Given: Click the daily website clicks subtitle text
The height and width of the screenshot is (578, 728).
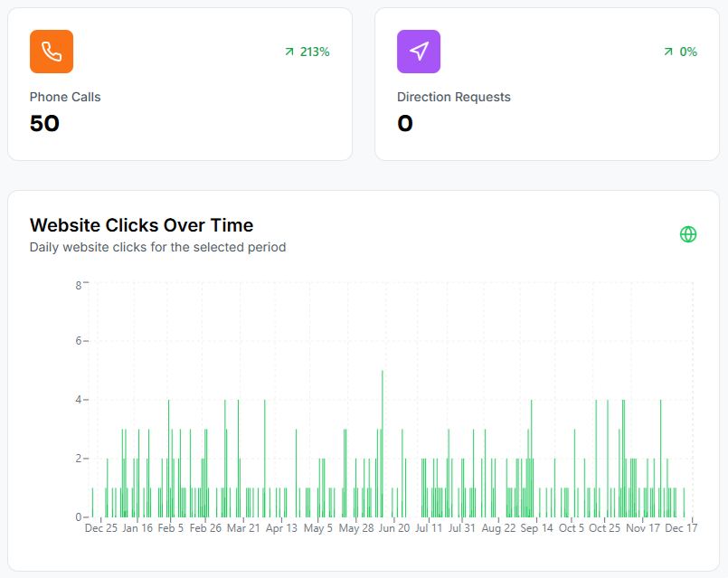Looking at the screenshot, I should [157, 247].
